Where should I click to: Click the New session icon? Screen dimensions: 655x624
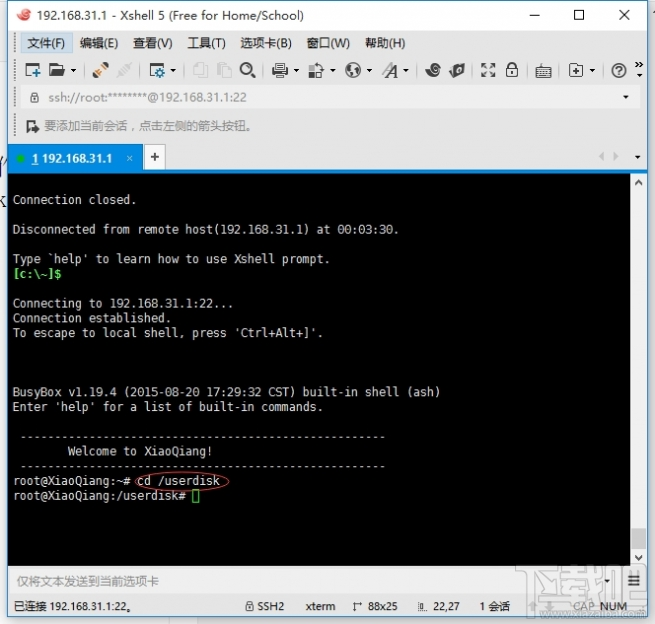click(33, 70)
